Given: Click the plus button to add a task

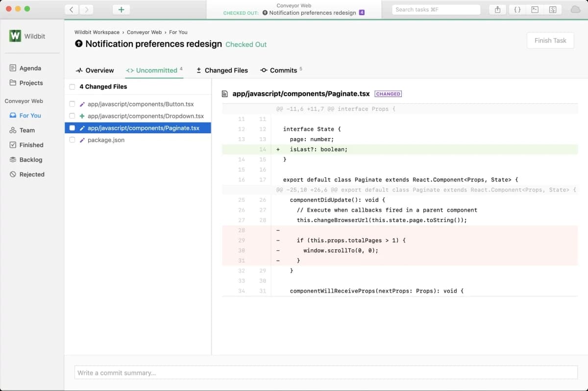Looking at the screenshot, I should click(121, 9).
